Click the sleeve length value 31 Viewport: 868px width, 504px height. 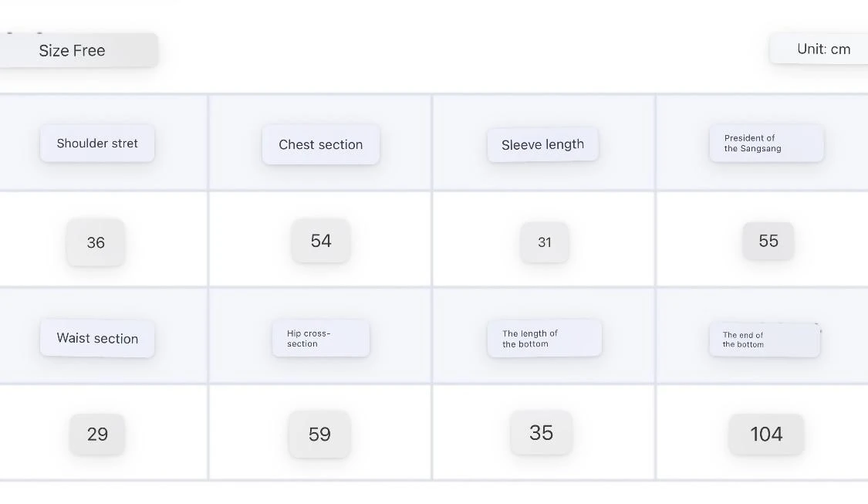[545, 242]
